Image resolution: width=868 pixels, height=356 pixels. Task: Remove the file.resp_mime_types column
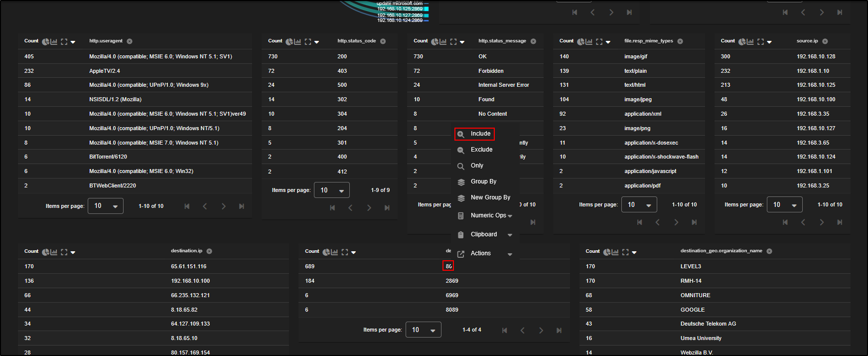680,41
